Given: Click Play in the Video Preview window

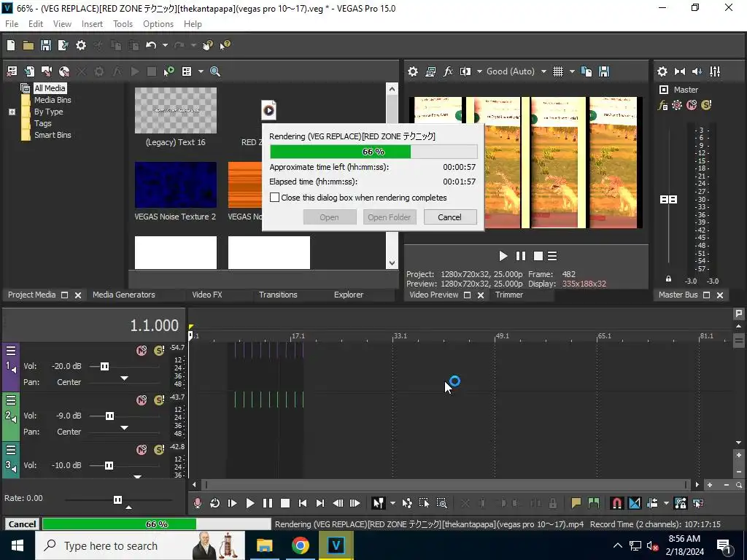Looking at the screenshot, I should (x=503, y=256).
